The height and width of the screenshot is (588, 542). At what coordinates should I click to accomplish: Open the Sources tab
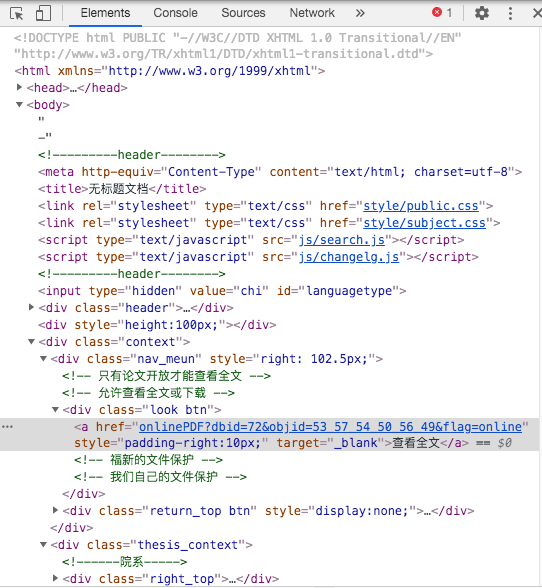coord(243,13)
